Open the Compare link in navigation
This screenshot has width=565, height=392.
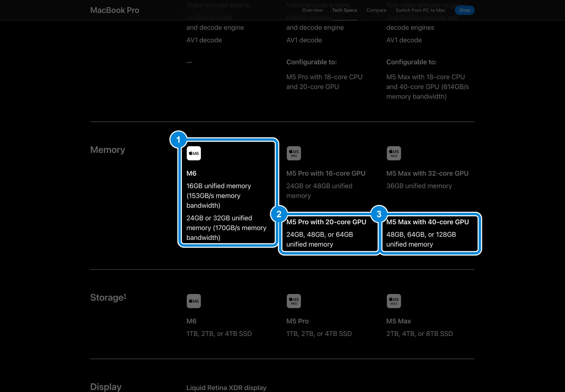pyautogui.click(x=376, y=10)
